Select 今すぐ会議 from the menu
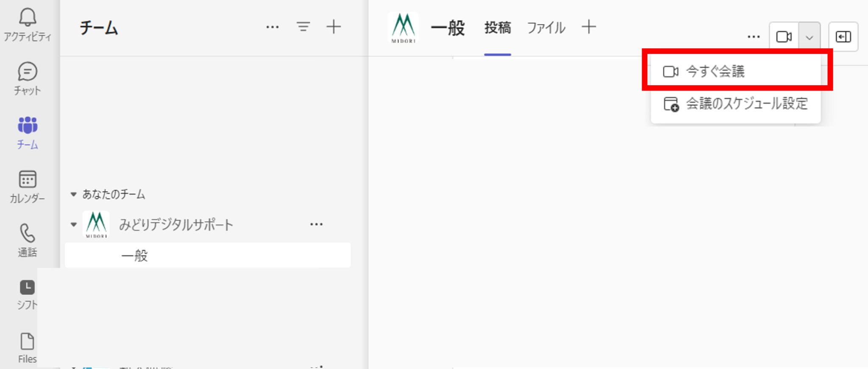This screenshot has height=369, width=868. 715,72
